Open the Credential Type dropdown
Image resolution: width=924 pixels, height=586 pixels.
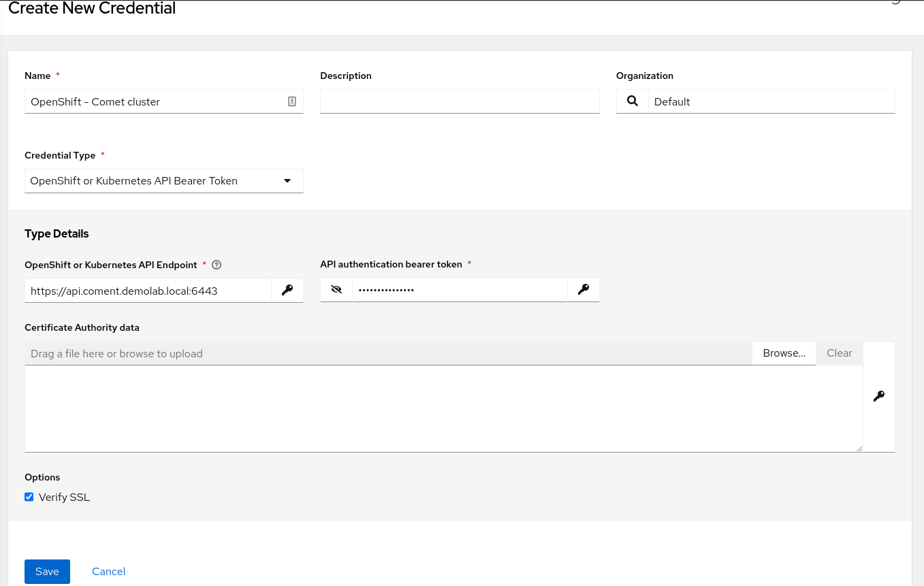tap(164, 181)
